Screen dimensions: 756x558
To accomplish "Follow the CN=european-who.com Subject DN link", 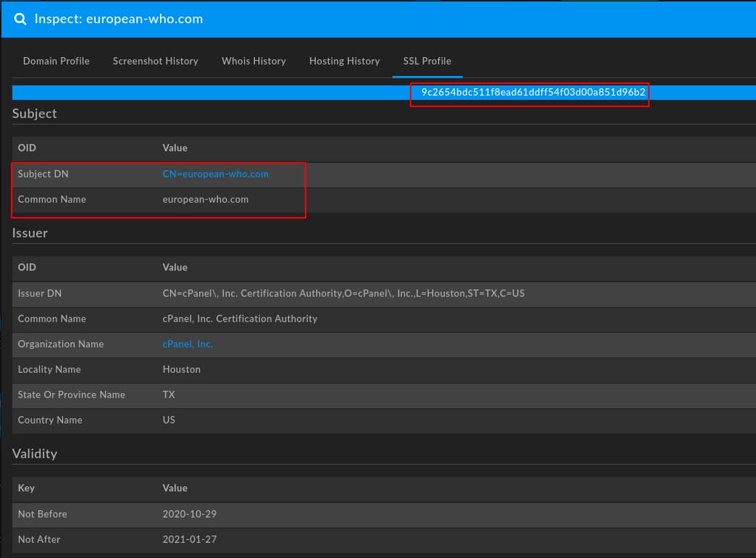I will [216, 174].
